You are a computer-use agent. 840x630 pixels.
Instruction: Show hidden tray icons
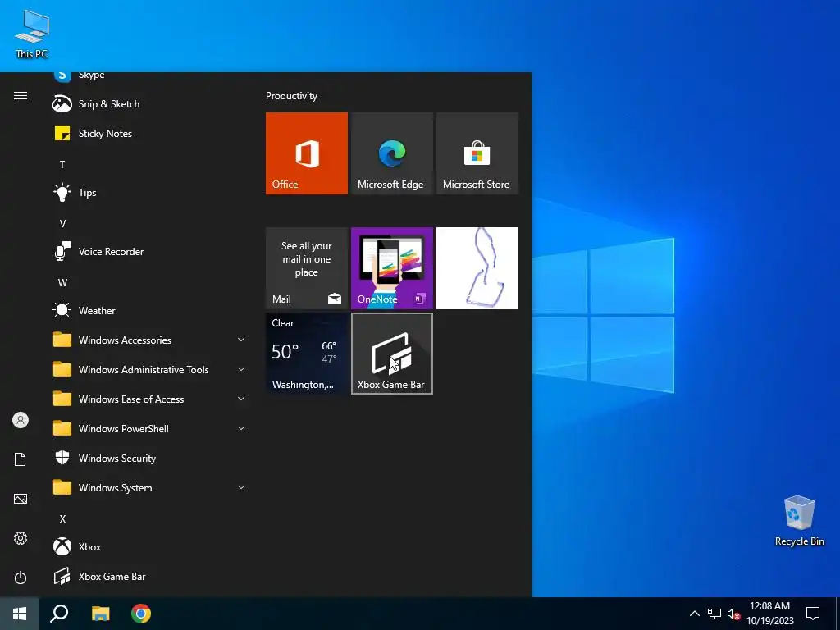click(x=694, y=614)
